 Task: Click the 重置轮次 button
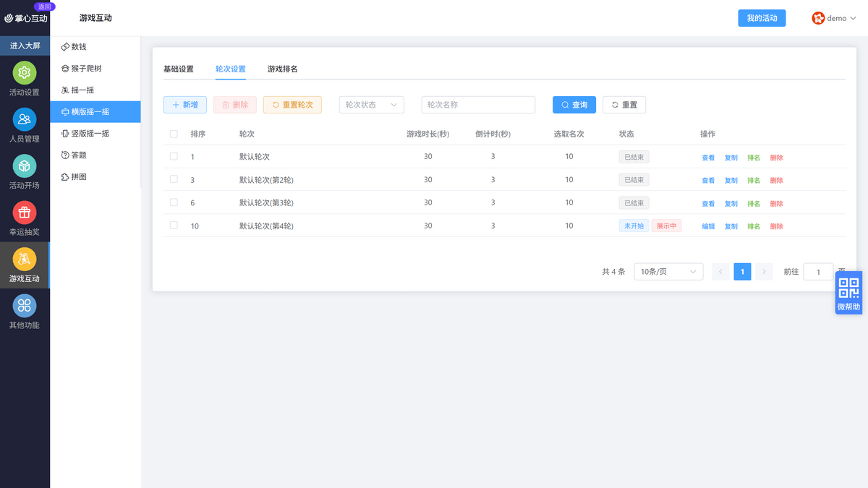(x=292, y=105)
